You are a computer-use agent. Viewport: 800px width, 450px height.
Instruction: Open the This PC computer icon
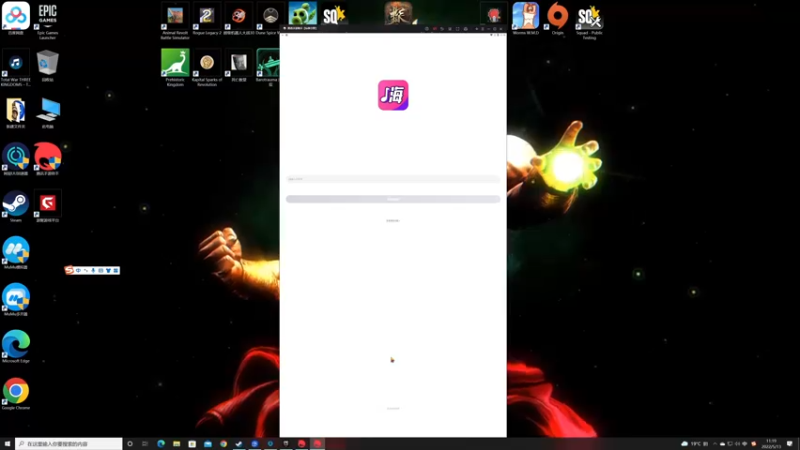click(47, 111)
